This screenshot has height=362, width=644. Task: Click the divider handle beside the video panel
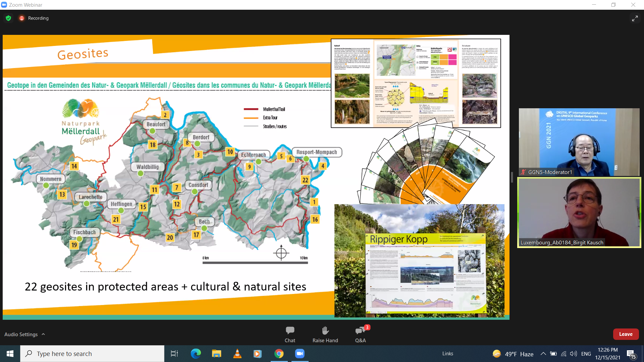[512, 177]
